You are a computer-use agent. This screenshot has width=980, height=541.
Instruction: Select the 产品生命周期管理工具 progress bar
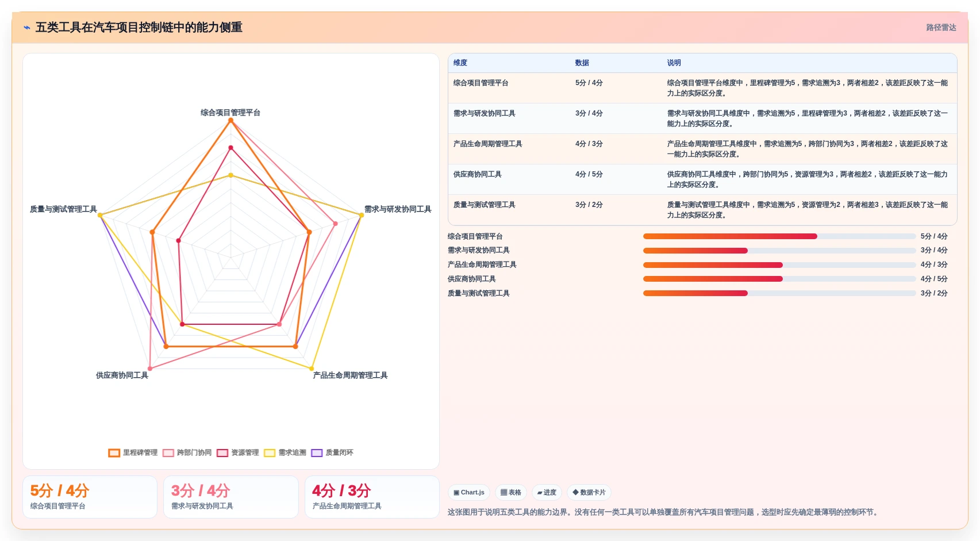[x=779, y=265]
